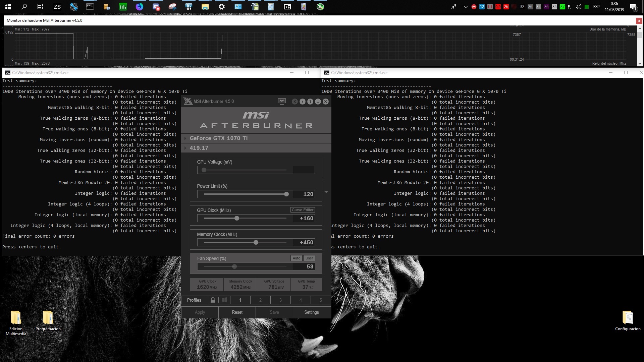Click the Afterburner jet logo icon
Screen dimensions: 644x362
point(188,101)
